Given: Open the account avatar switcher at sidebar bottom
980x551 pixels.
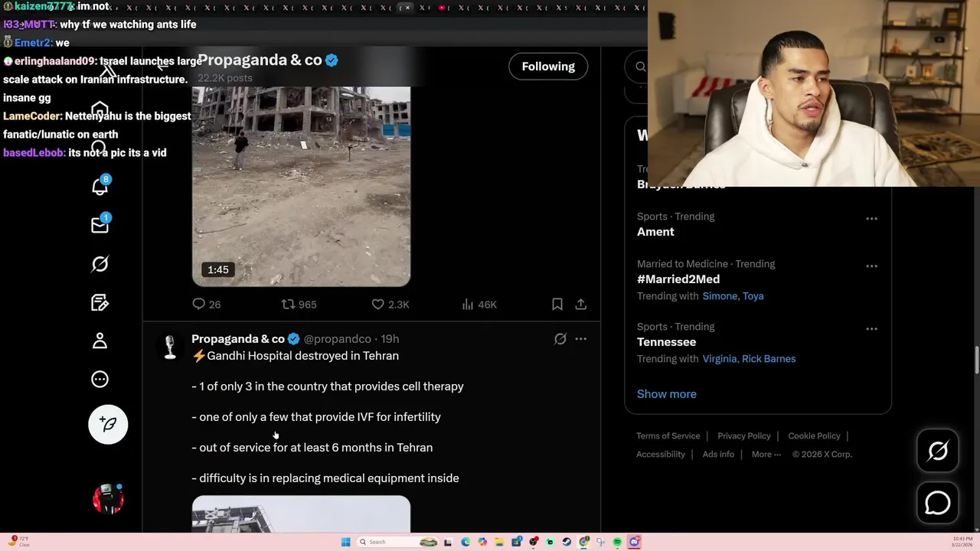Looking at the screenshot, I should click(x=108, y=499).
